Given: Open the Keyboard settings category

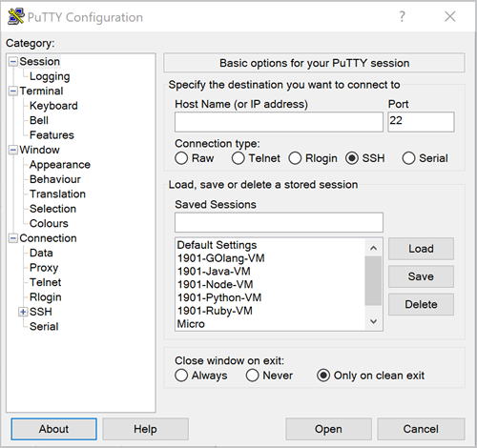Looking at the screenshot, I should click(53, 106).
